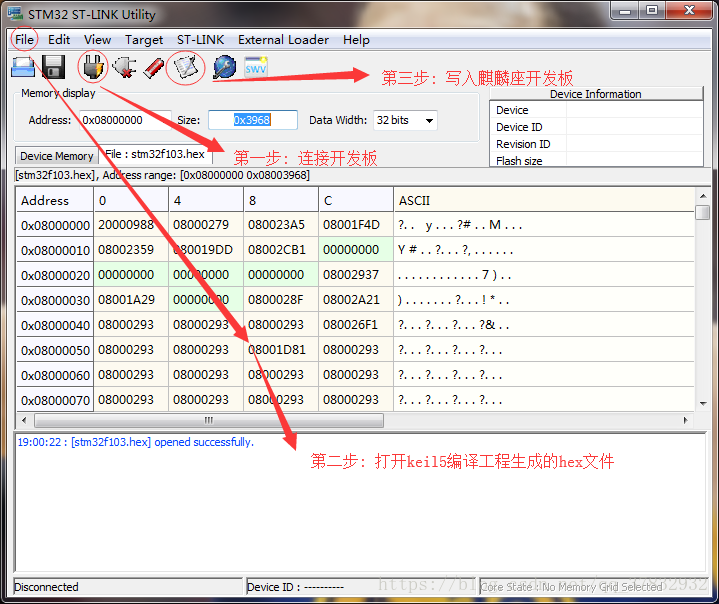This screenshot has width=719, height=604.
Task: Select cell with value 08000279
Action: click(x=206, y=225)
